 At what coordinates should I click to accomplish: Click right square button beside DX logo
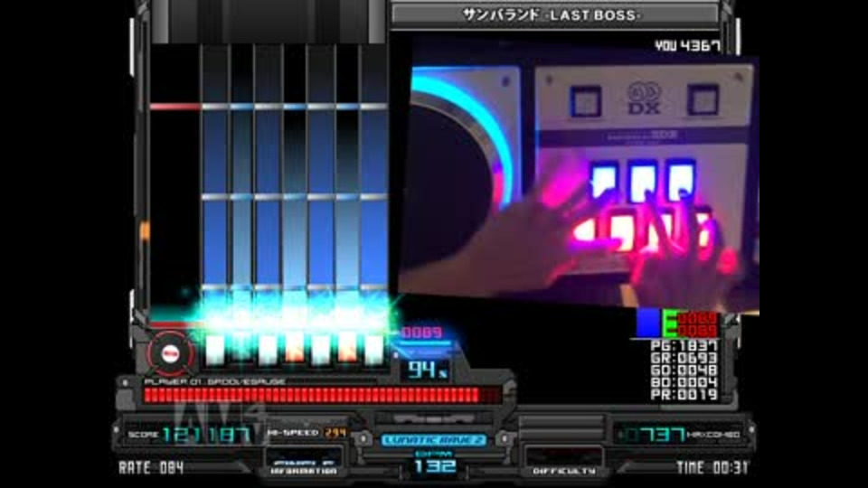[703, 100]
